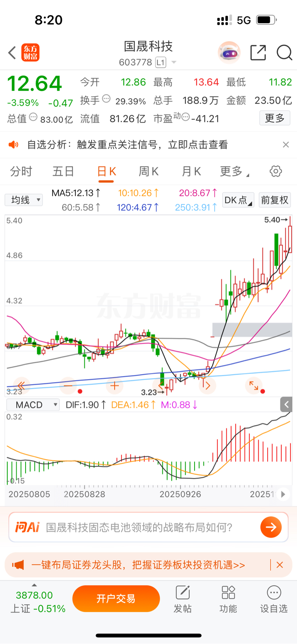Screen dimensions: 297x644
Task: Submit the 问AI question arrow button
Action: click(x=271, y=527)
